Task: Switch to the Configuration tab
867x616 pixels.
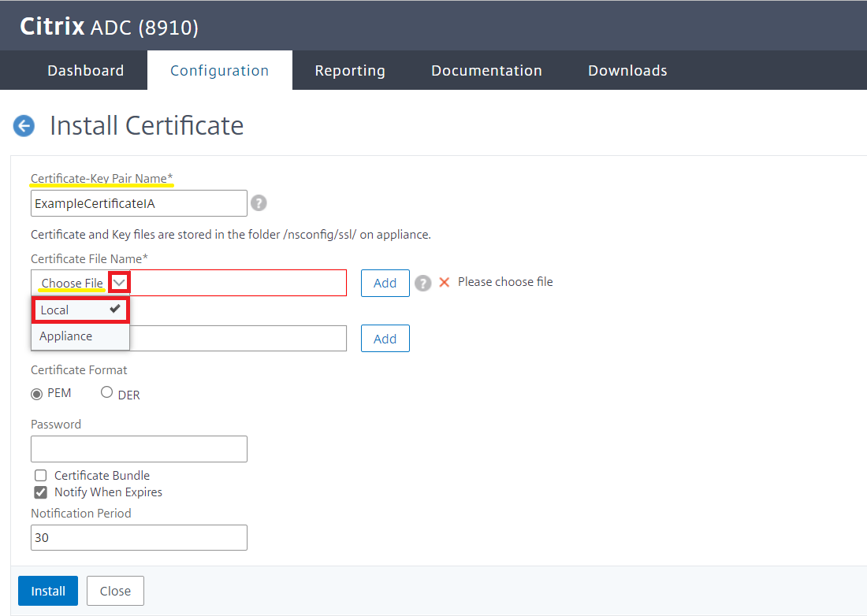Action: point(220,71)
